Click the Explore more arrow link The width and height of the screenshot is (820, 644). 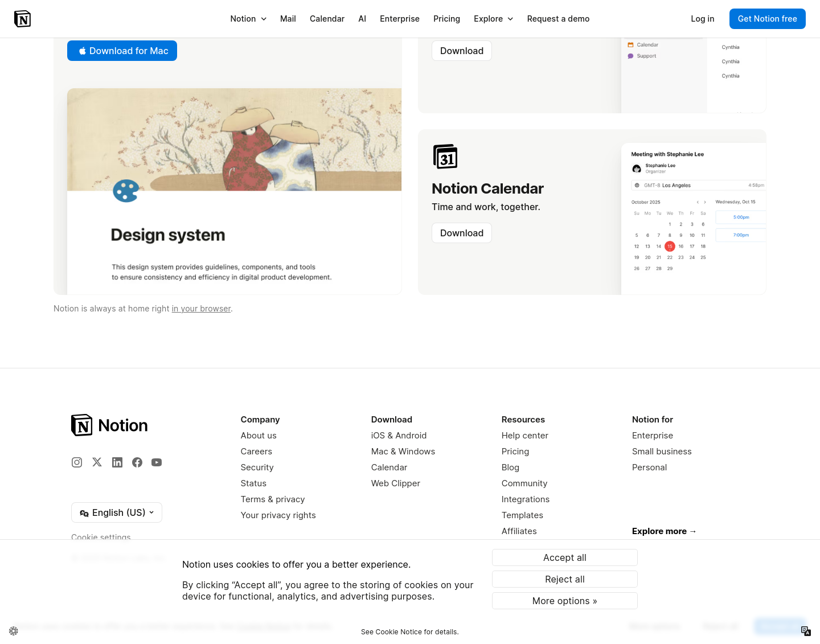(x=664, y=531)
